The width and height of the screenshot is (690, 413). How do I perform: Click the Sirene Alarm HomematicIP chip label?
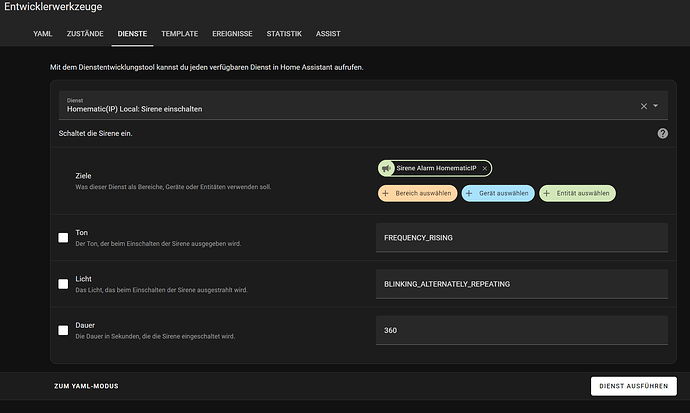tap(436, 168)
